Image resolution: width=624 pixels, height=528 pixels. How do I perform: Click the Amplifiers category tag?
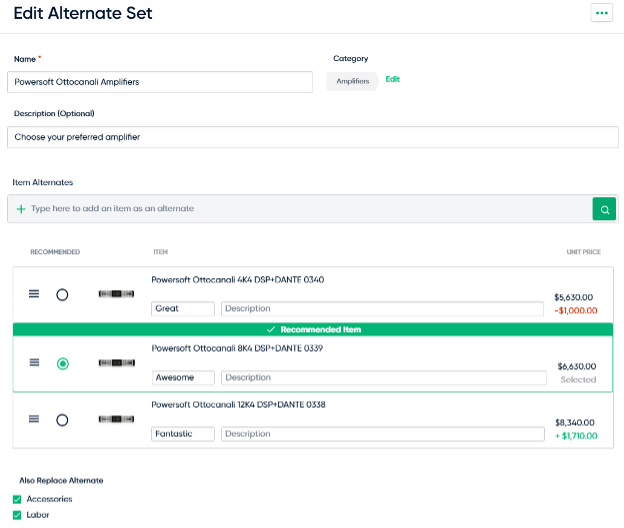(353, 81)
